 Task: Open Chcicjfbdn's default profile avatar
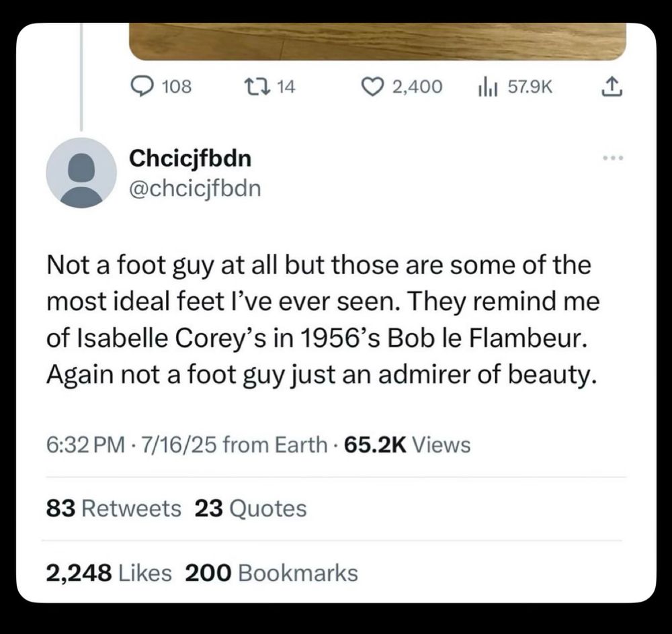click(81, 173)
